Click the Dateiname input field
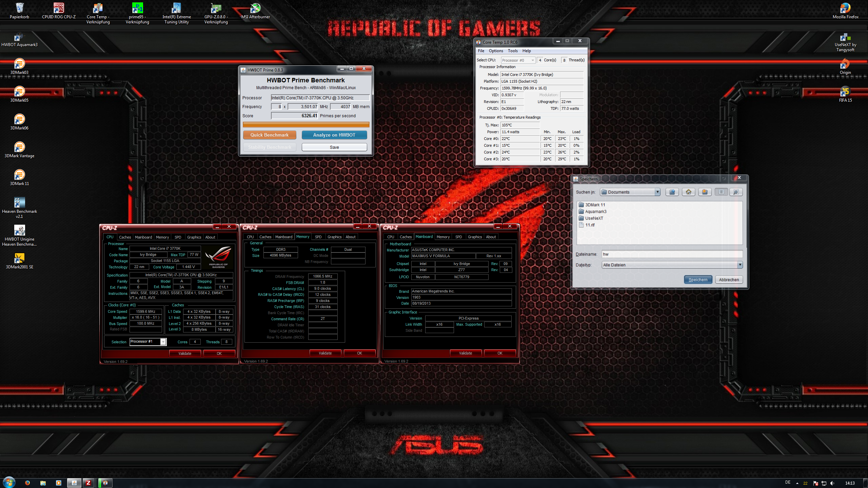868x488 pixels. coord(672,254)
